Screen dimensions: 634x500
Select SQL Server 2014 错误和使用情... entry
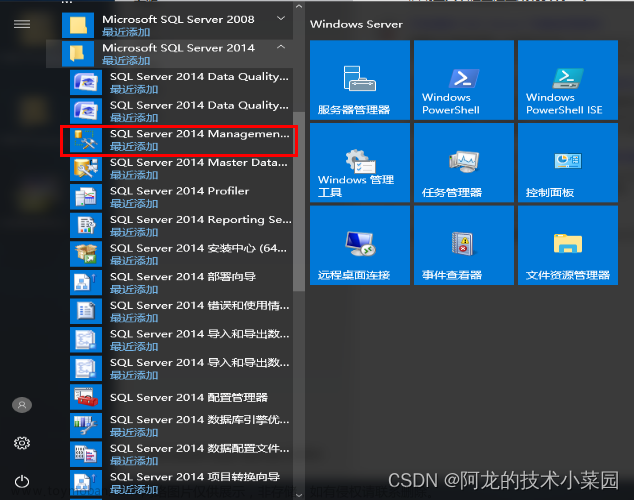point(181,311)
